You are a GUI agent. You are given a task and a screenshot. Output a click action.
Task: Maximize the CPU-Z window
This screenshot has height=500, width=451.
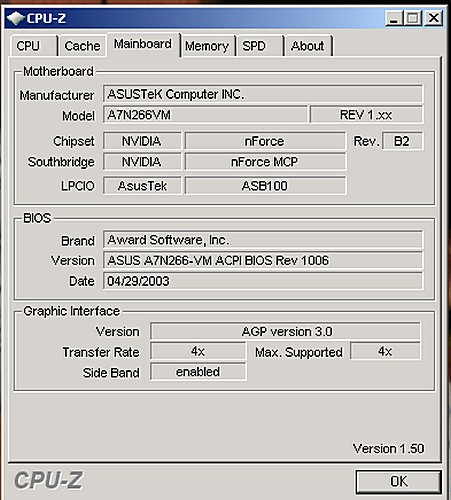tap(413, 18)
